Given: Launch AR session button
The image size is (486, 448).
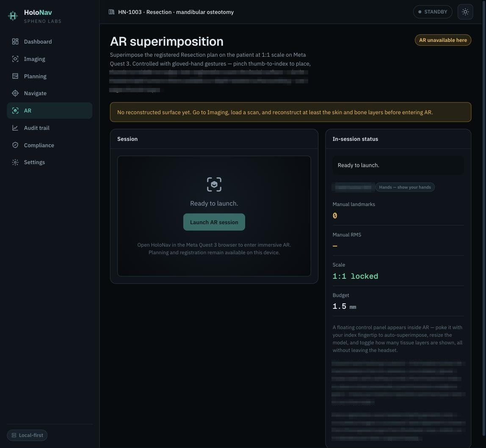Looking at the screenshot, I should [x=214, y=222].
